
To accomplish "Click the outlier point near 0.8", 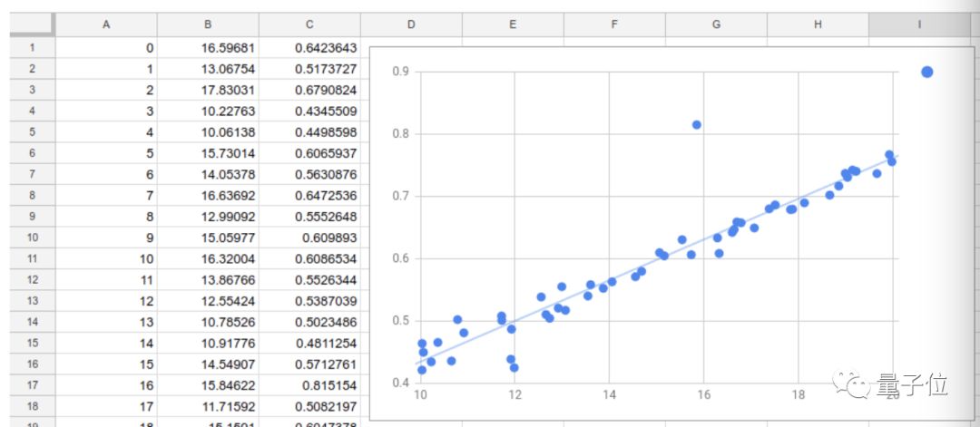I will point(697,125).
